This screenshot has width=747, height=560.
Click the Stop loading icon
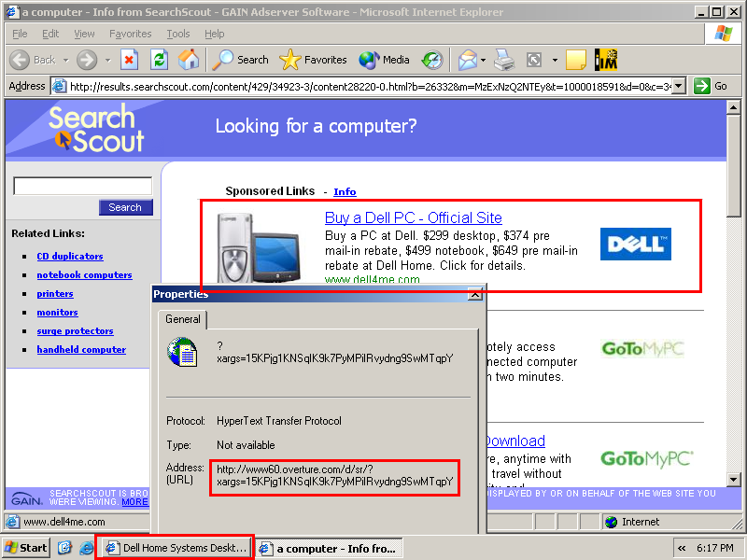click(x=129, y=60)
